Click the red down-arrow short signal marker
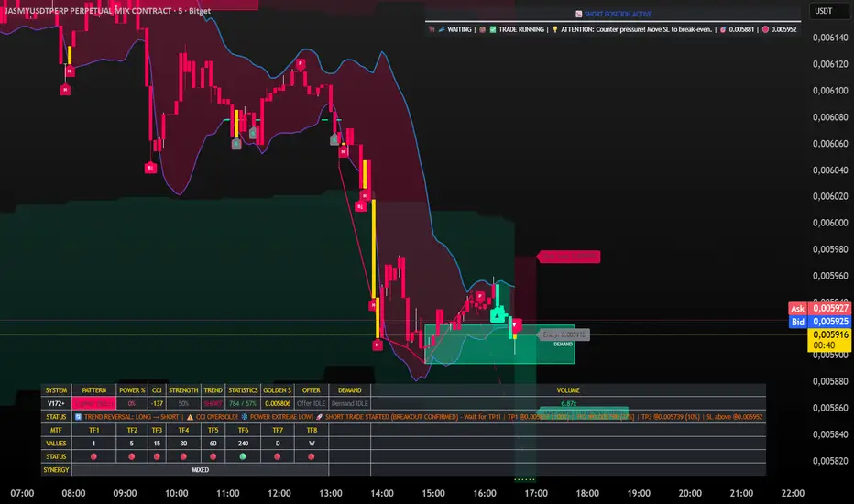 tap(515, 325)
